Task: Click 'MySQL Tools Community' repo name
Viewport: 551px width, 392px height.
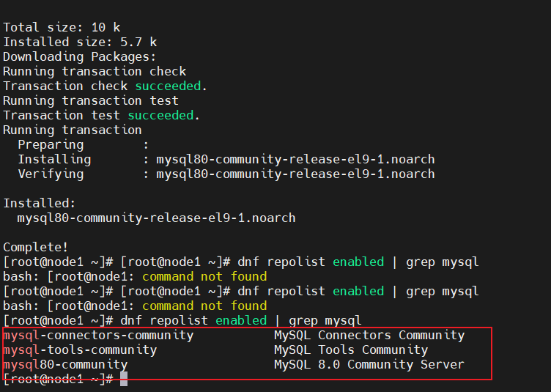Action: [x=351, y=350]
